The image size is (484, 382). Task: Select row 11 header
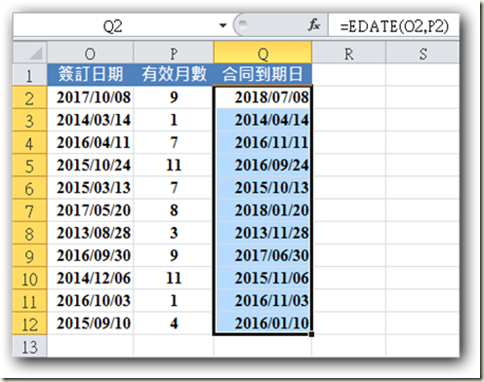pos(30,301)
